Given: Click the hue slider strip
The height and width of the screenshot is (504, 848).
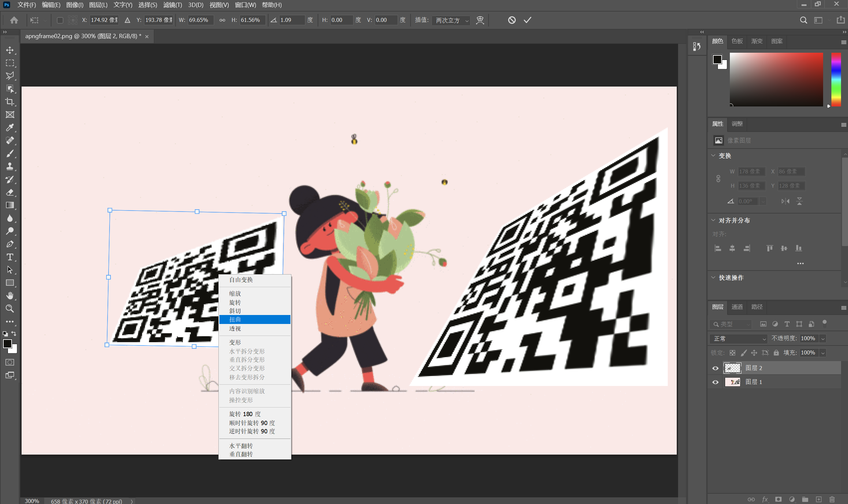Looking at the screenshot, I should coord(836,80).
